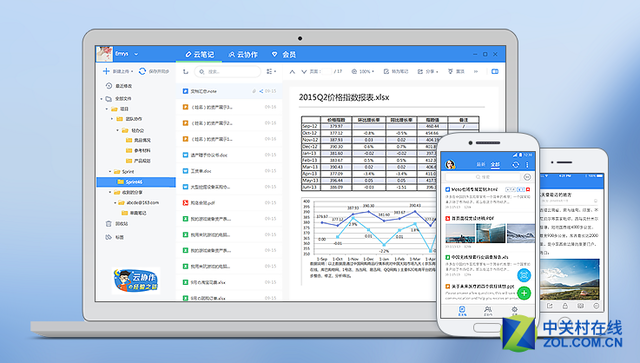Click the share icon in document toolbar
Viewport: 640px width, 363px height.
click(x=420, y=71)
